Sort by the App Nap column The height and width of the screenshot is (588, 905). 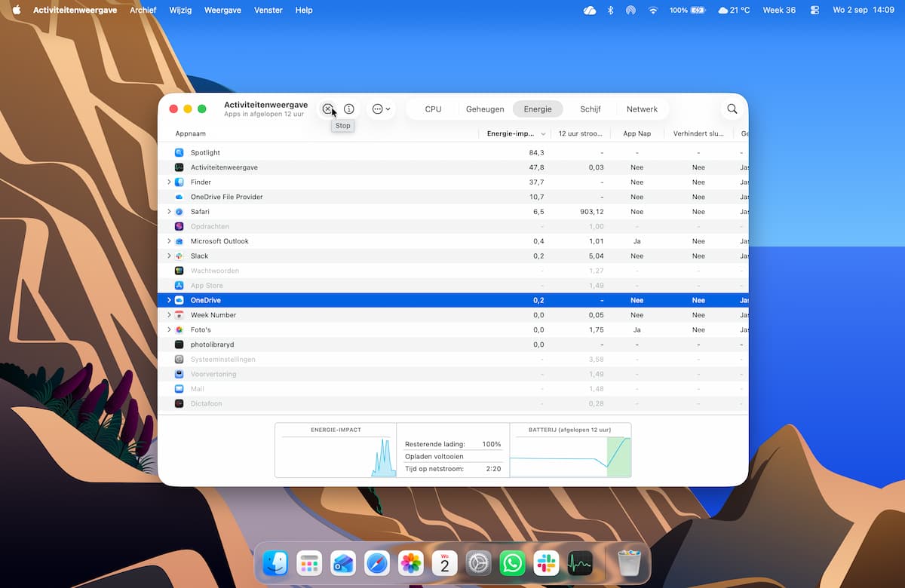[x=637, y=133]
